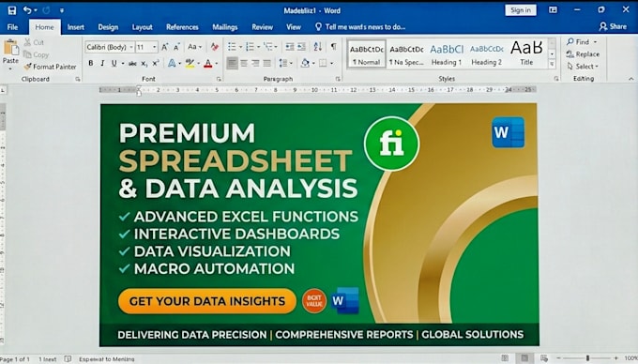Open the Font dialog launcher
Screen dimensions: 638x364
click(x=219, y=79)
